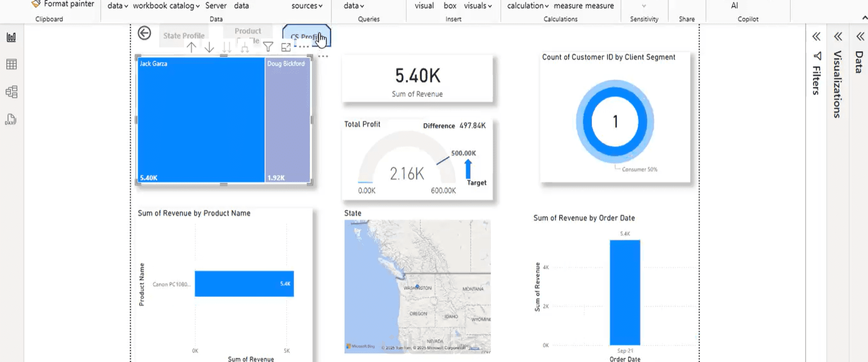Click the 'Difference 497.84K' label on gauge

coord(454,126)
